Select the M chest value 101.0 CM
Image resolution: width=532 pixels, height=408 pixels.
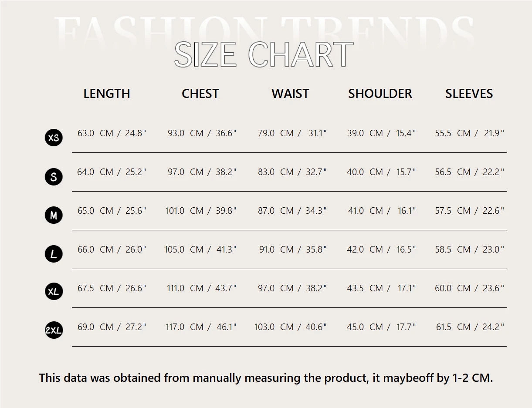(184, 211)
